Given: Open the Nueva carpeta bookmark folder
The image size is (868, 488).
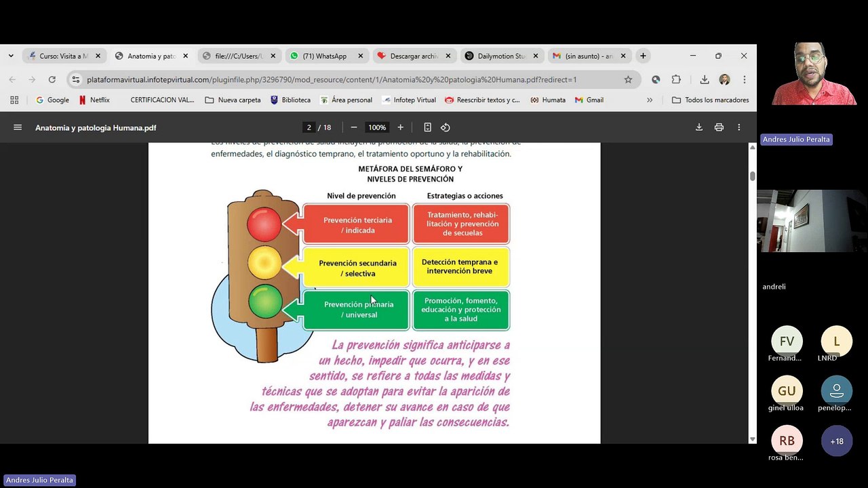Looking at the screenshot, I should pyautogui.click(x=233, y=100).
